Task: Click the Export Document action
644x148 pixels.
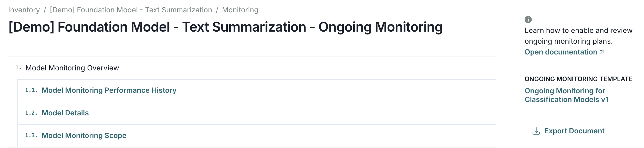Action: 575,131
